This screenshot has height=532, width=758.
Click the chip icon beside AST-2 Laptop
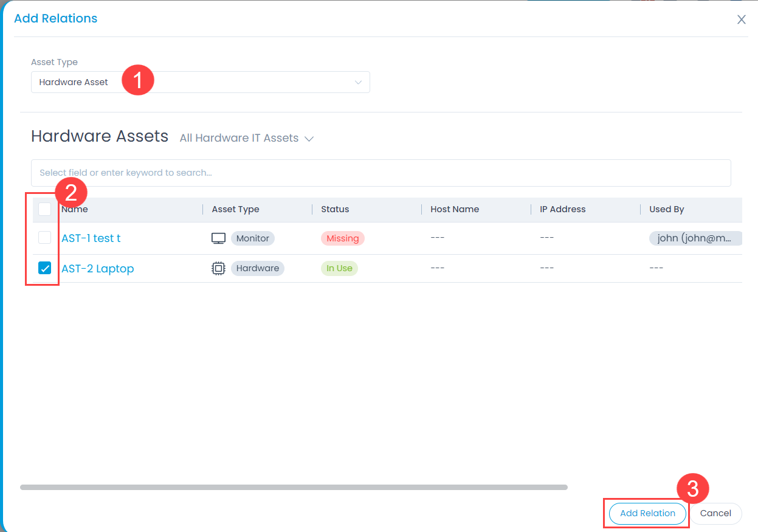coord(218,268)
